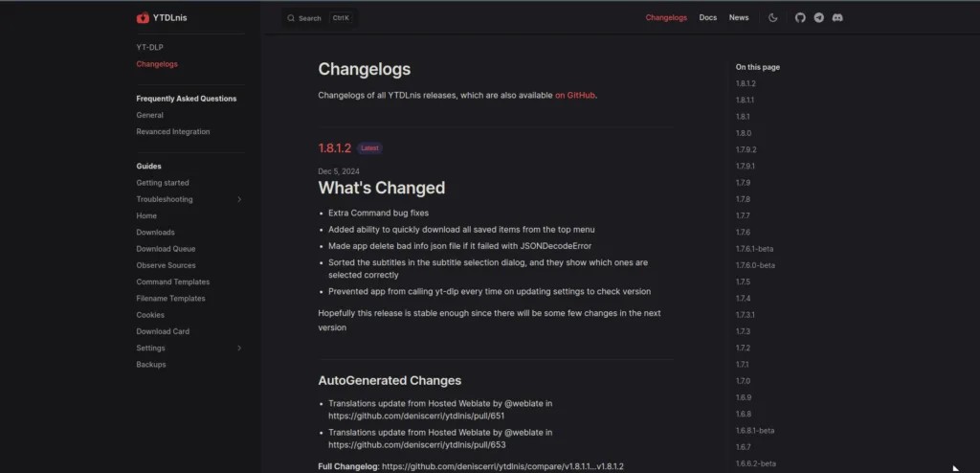This screenshot has height=473, width=980.
Task: Jump to version 1.7.9.2 in page outline
Action: click(746, 149)
